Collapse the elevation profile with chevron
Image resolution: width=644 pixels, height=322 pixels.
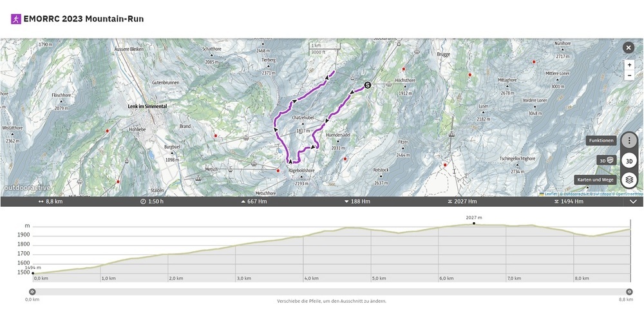click(633, 202)
